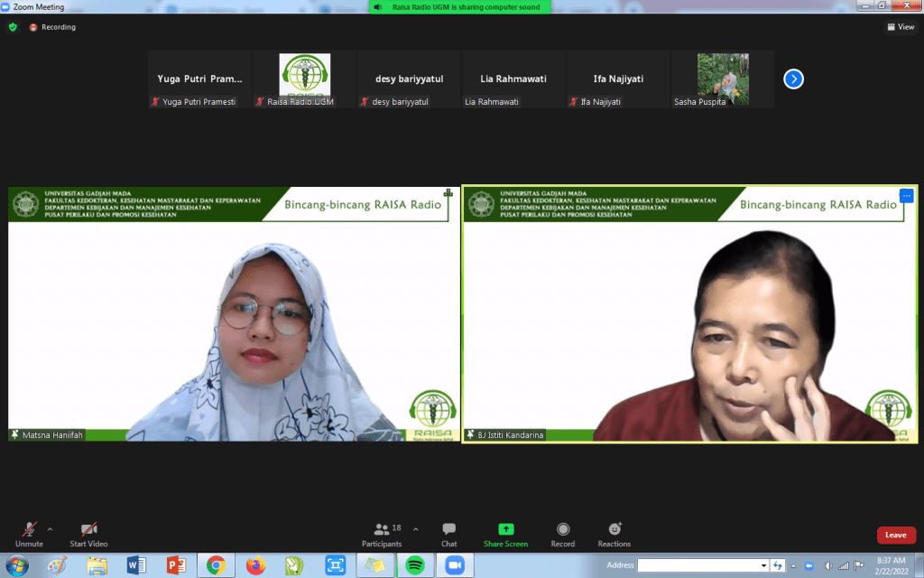The width and height of the screenshot is (924, 578).
Task: Click the Zoom tray icon in the system tray
Action: click(809, 565)
